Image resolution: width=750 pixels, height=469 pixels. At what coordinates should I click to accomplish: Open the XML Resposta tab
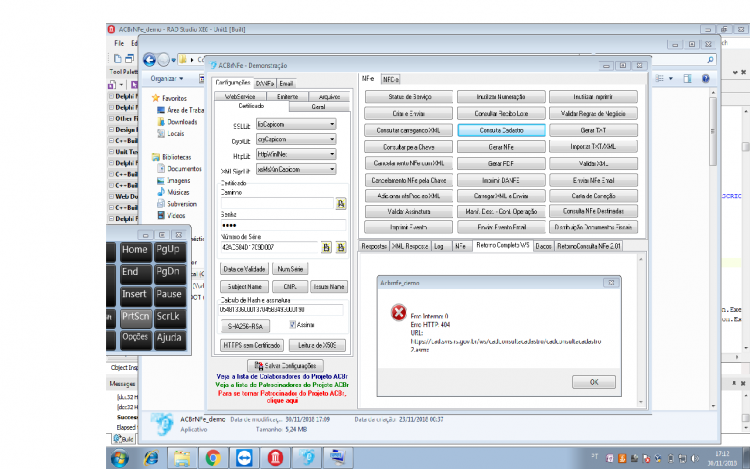410,246
